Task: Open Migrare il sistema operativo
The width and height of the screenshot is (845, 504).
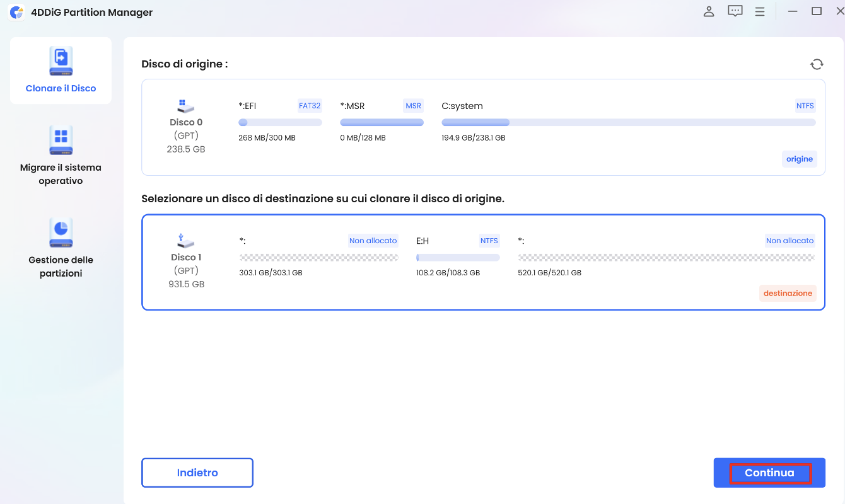Action: pyautogui.click(x=61, y=140)
